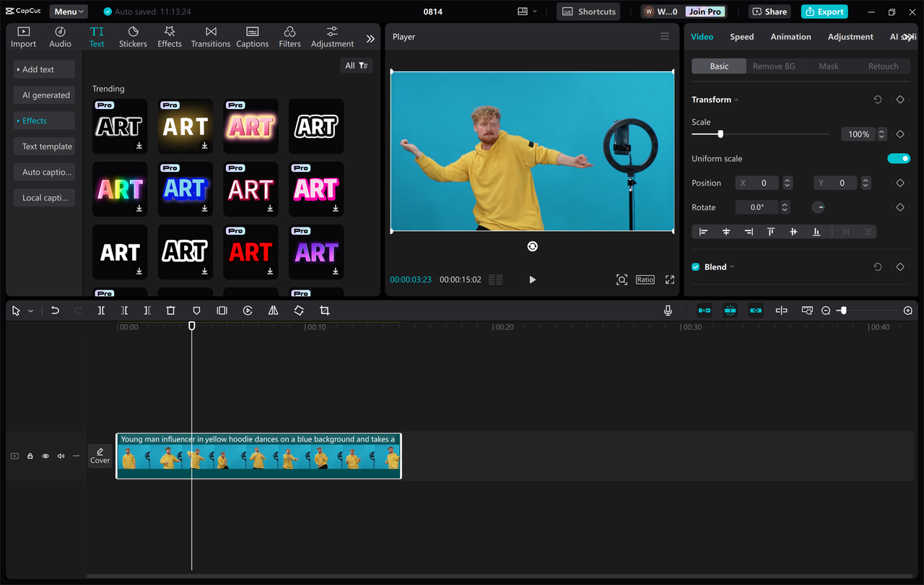Viewport: 924px width, 585px height.
Task: Select the Crop tool on the timeline toolbar
Action: pyautogui.click(x=324, y=311)
